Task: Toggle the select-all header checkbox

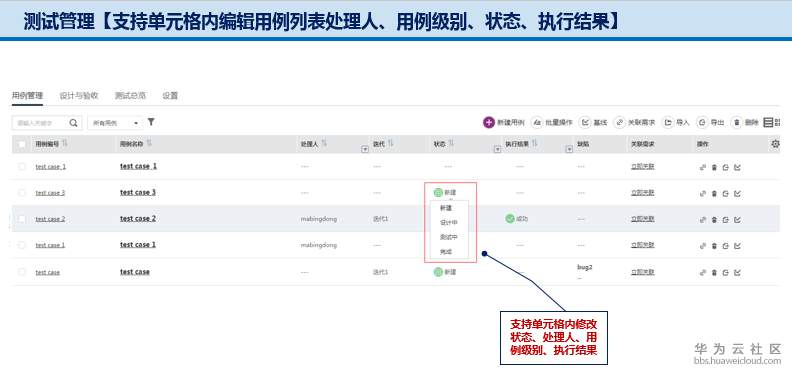Action: tap(22, 144)
